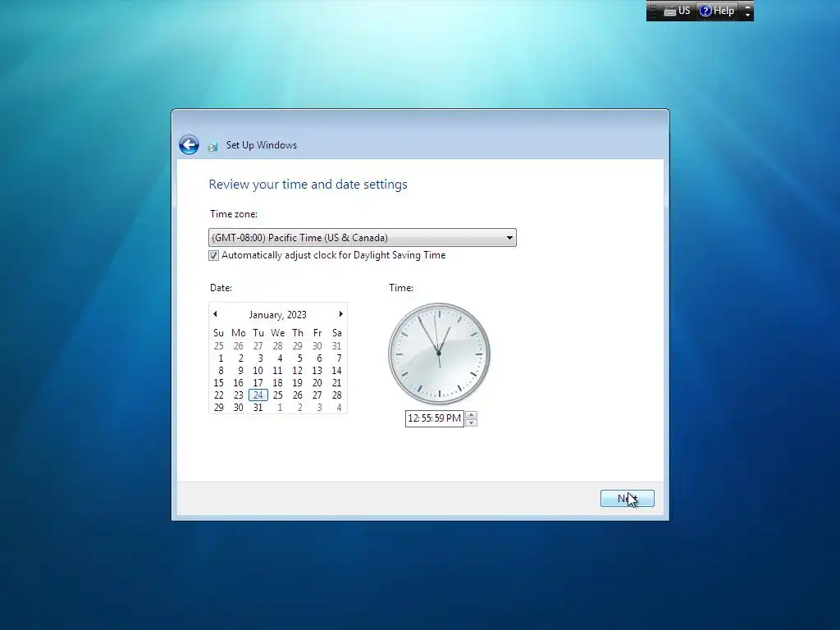The height and width of the screenshot is (630, 840).
Task: Select January 16 in calendar
Action: coord(239,382)
